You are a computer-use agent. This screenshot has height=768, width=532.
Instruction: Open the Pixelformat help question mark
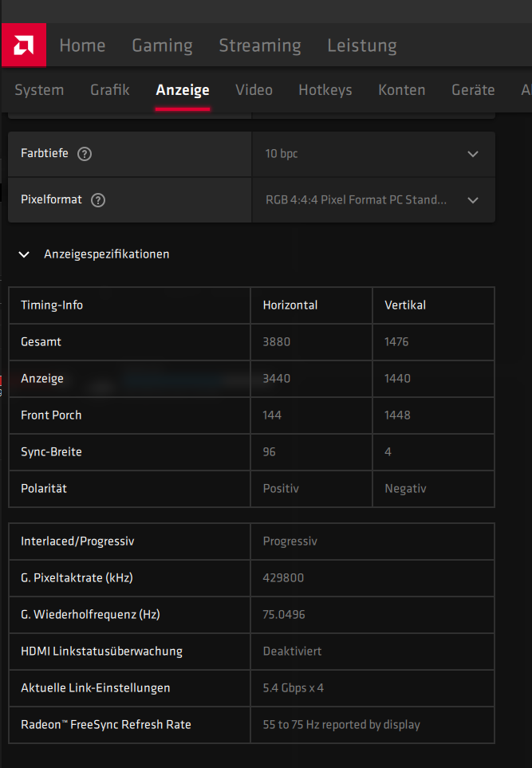click(x=98, y=200)
